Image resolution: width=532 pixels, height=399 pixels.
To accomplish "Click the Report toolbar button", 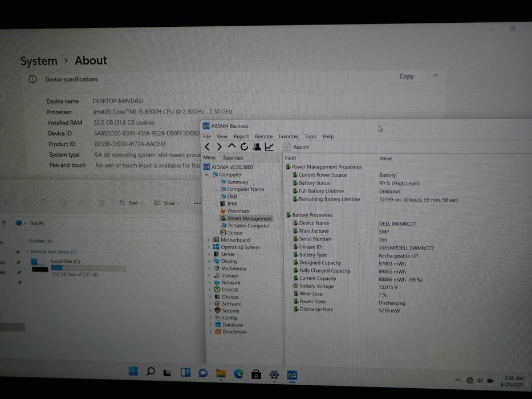I will coord(297,147).
